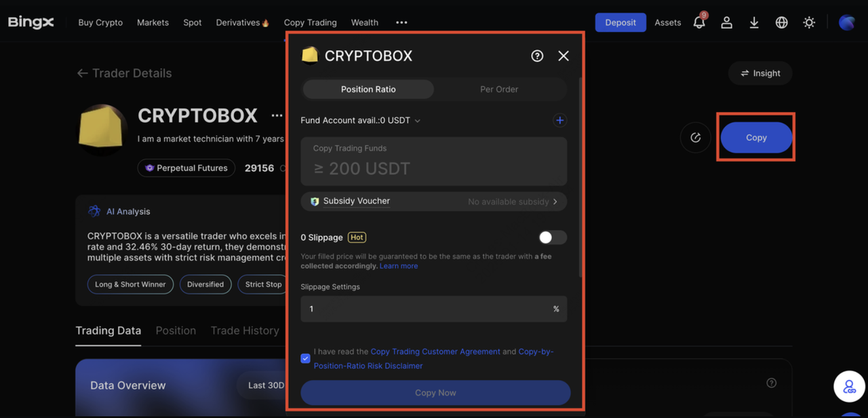This screenshot has height=418, width=868.
Task: Open the customer support chat icon
Action: (849, 387)
